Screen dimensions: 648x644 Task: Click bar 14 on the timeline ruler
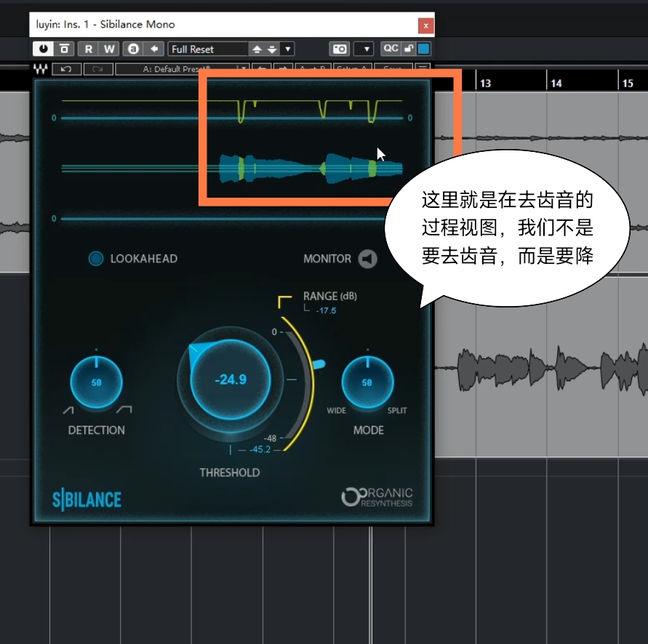[556, 84]
